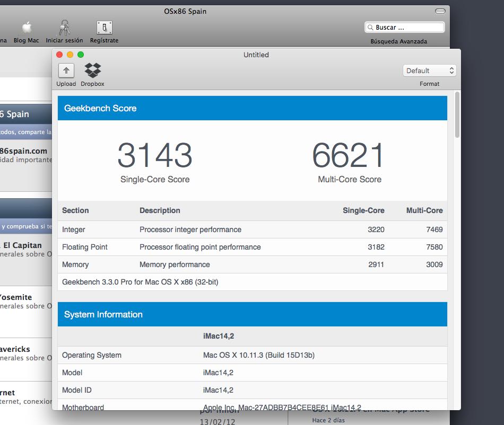Open the Yosemite forum link in background window

tap(16, 297)
